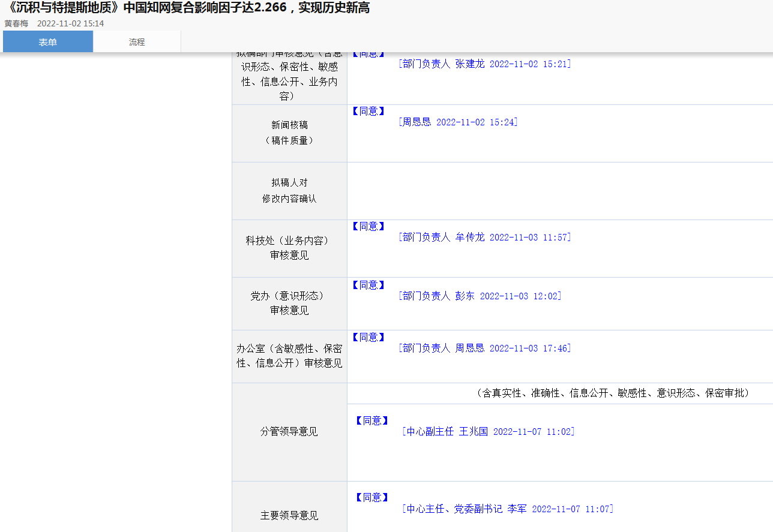Click the 含真实性、准确性 note text

pyautogui.click(x=613, y=393)
